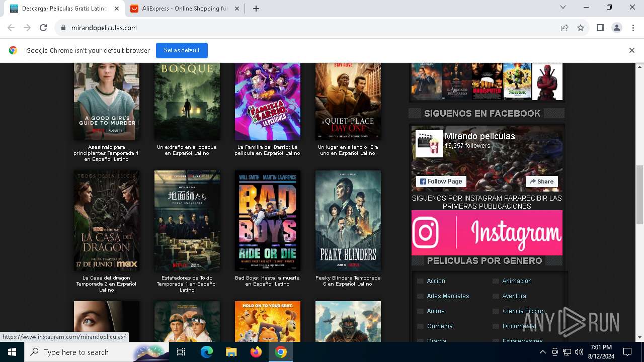Screen dimensions: 644x362
Task: Open the Chrome profile avatar
Action: pos(616,28)
